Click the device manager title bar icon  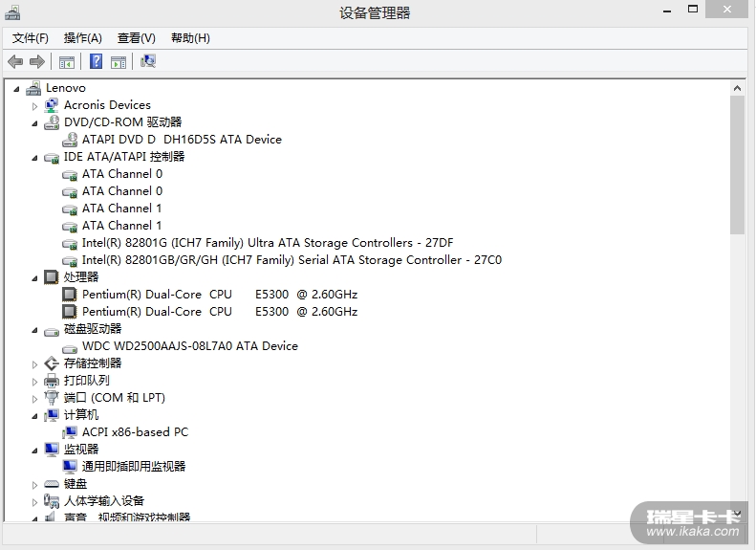click(x=12, y=12)
